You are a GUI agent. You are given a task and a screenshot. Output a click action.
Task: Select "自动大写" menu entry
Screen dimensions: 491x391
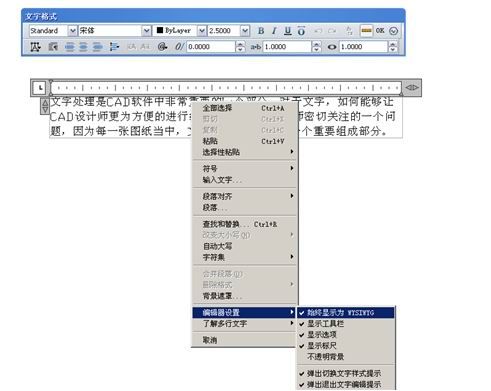tap(245, 246)
